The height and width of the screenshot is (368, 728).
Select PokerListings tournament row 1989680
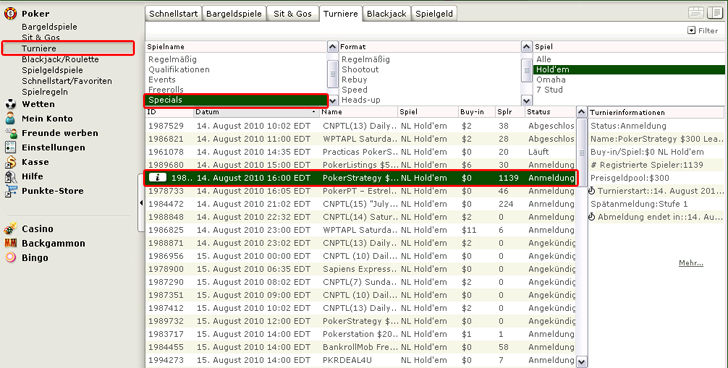click(360, 165)
